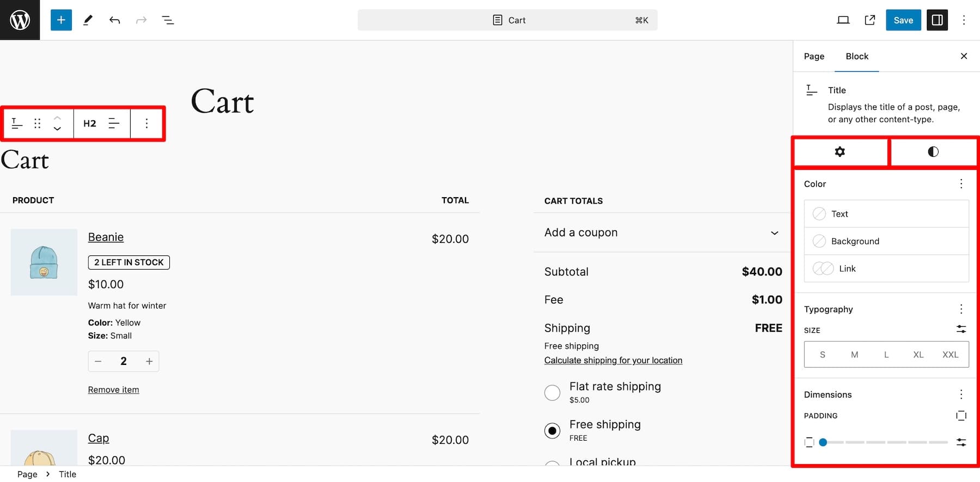Open the device preview laptop icon
The width and height of the screenshot is (980, 482).
[843, 20]
